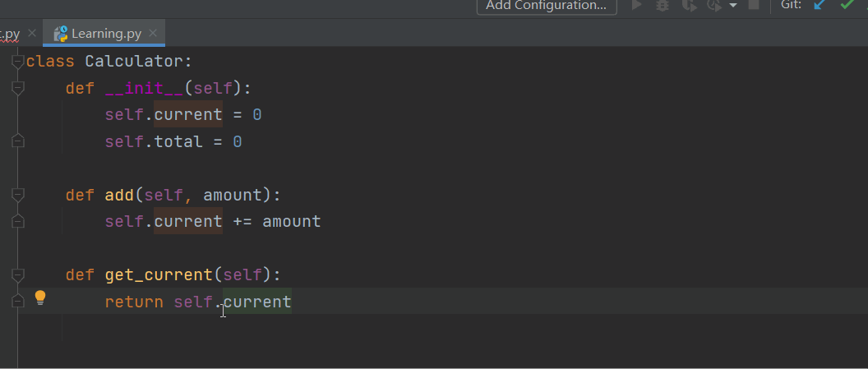Click the get_current function name
Screen dimensions: 868x369
pos(159,275)
